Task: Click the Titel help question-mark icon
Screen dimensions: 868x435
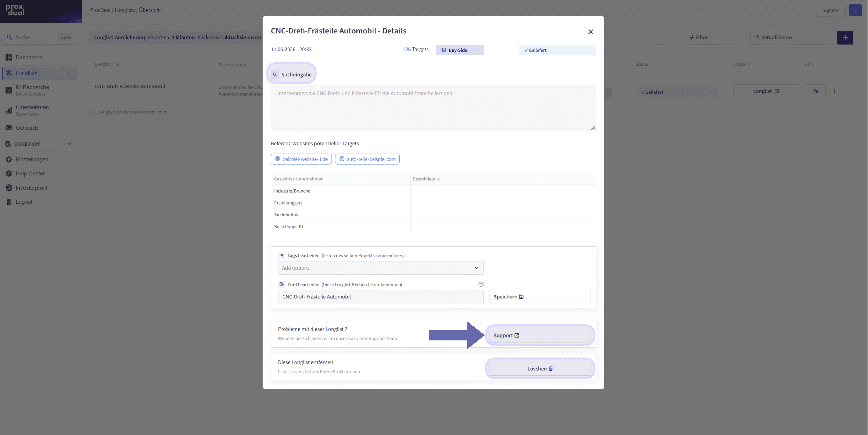Action: point(481,284)
